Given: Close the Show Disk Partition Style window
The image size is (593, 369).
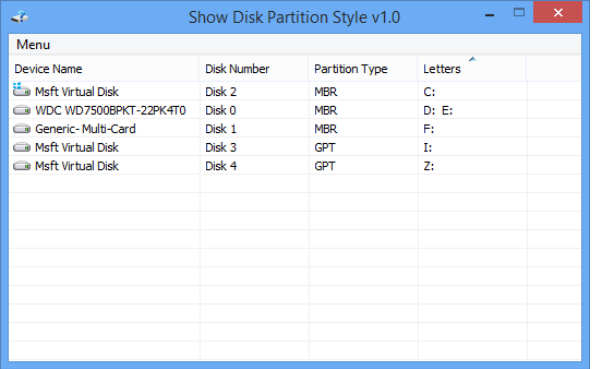Looking at the screenshot, I should tap(558, 12).
